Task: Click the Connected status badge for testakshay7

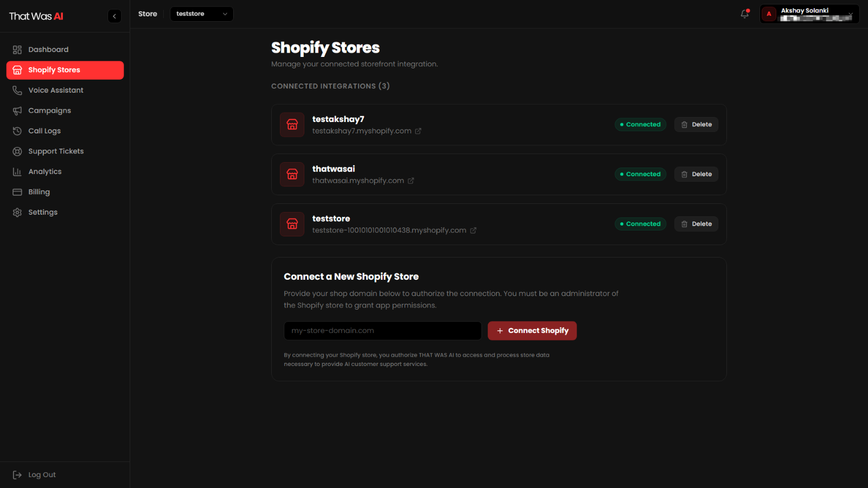Action: click(x=640, y=125)
